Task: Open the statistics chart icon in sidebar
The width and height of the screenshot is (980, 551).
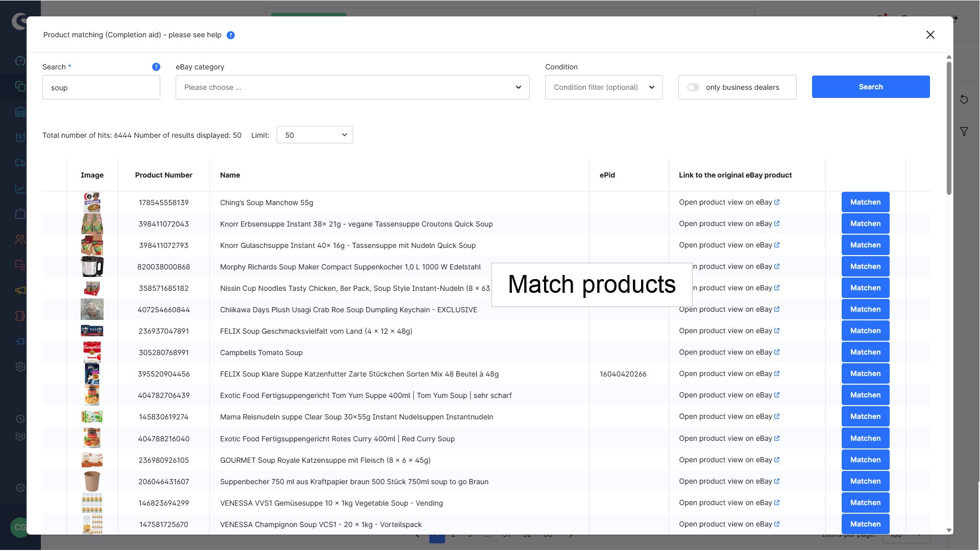Action: point(20,188)
